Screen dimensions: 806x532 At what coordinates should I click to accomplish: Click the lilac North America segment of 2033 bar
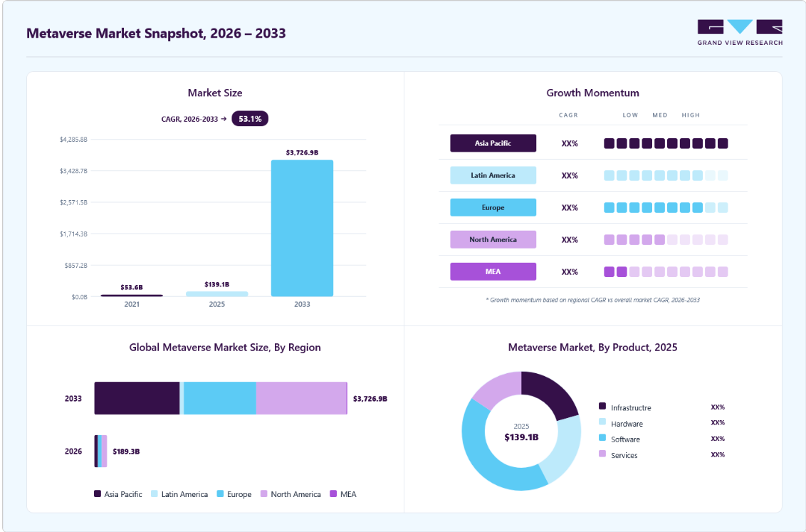(301, 398)
